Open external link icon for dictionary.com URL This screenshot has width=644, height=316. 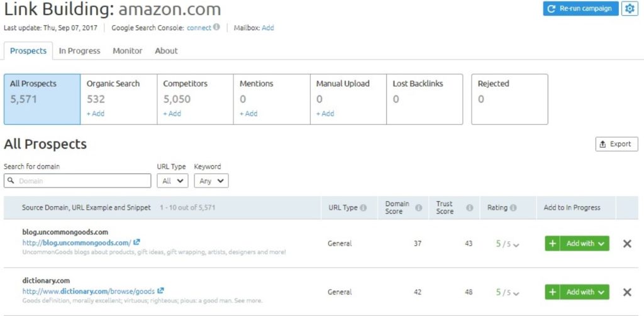[x=160, y=290]
